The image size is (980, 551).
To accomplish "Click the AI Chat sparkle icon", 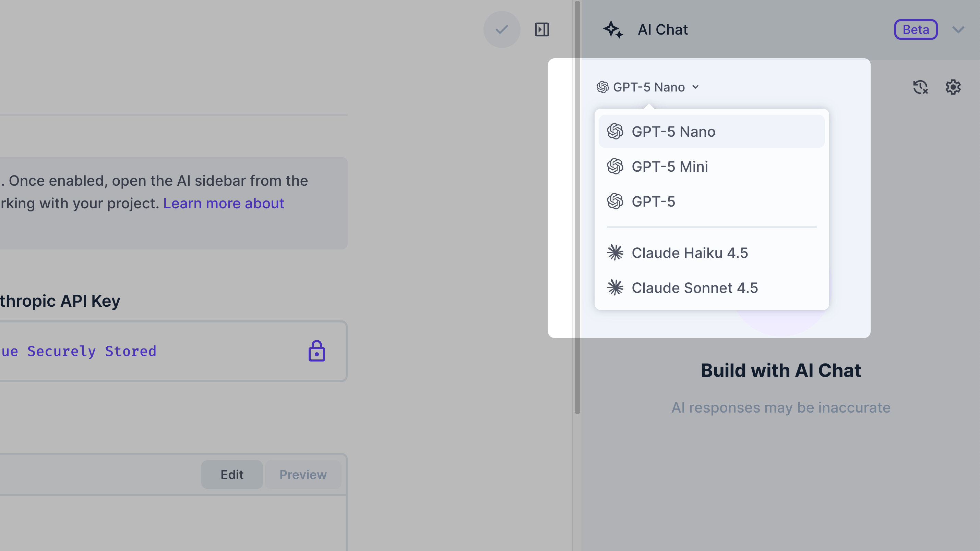I will click(x=613, y=29).
